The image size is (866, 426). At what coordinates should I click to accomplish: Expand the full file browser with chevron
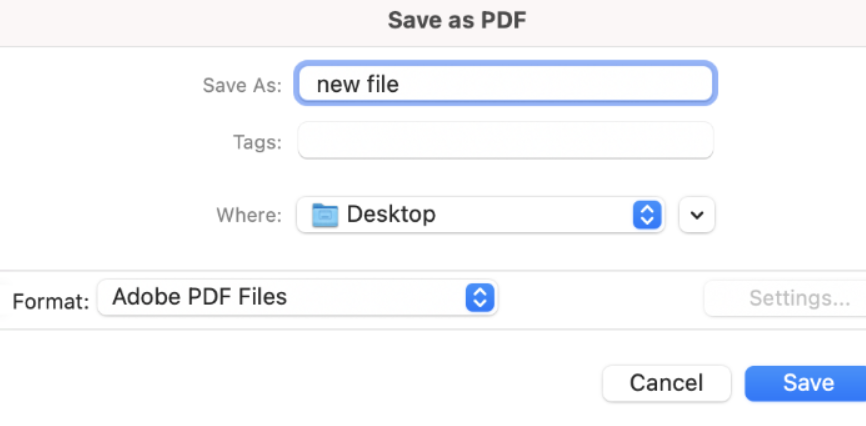click(697, 214)
